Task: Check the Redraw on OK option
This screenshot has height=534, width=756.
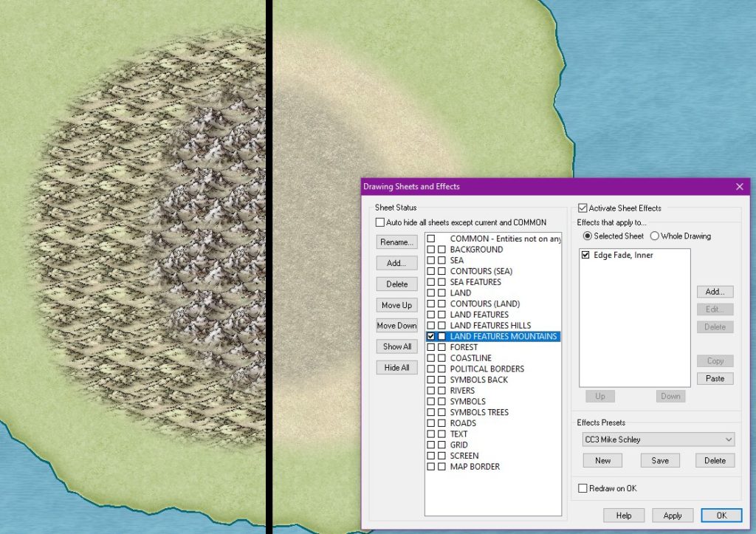Action: tap(583, 488)
